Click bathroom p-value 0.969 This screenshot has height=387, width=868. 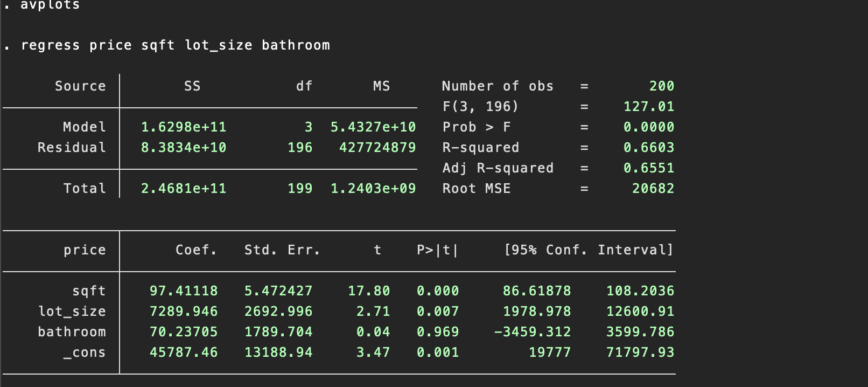tap(438, 332)
